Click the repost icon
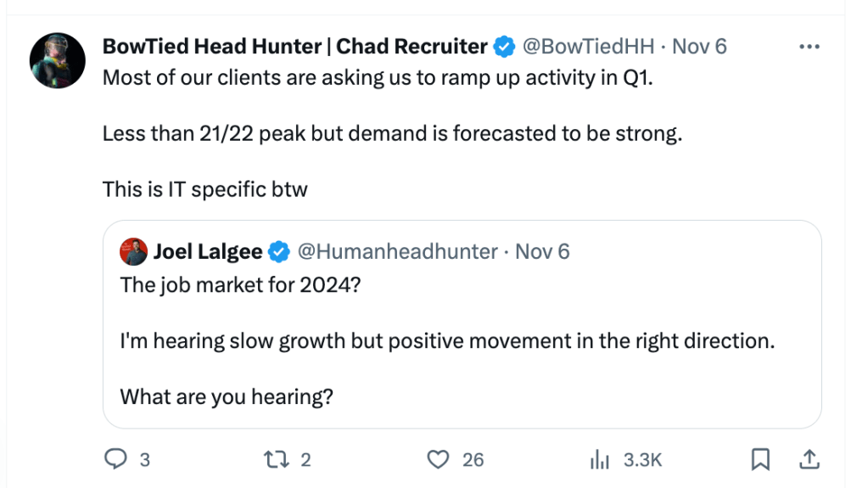This screenshot has width=868, height=488. [276, 459]
